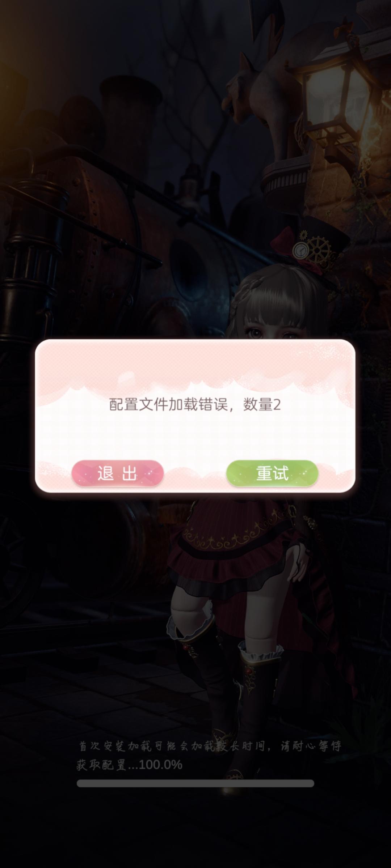
Task: Tap the green 重试 retry button
Action: coord(272,473)
